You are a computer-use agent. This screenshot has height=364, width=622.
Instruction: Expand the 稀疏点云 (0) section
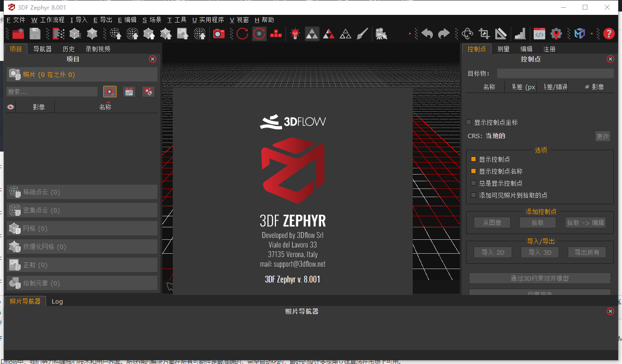click(x=82, y=192)
